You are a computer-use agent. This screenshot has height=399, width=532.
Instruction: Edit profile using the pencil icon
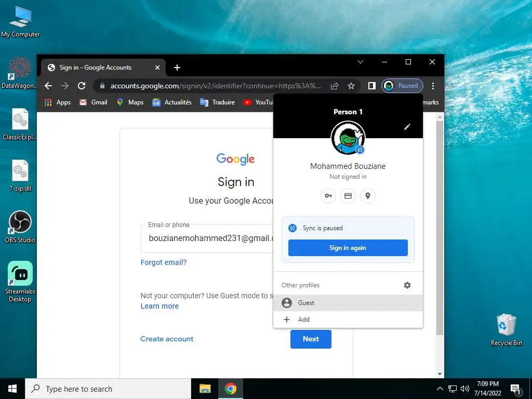click(407, 127)
